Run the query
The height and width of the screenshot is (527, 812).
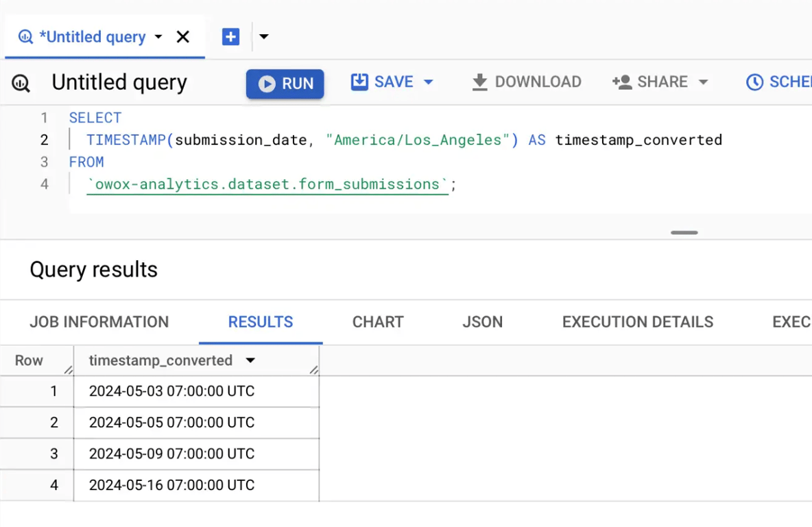(285, 84)
